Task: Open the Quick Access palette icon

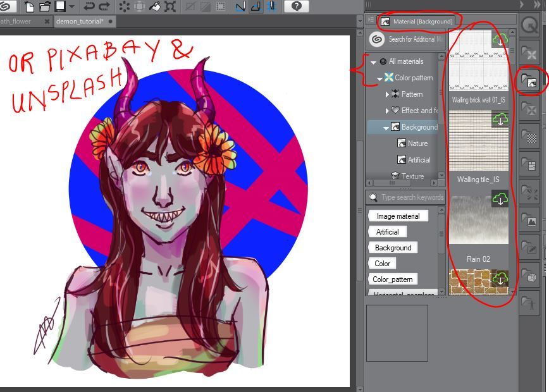Action: coord(529,24)
